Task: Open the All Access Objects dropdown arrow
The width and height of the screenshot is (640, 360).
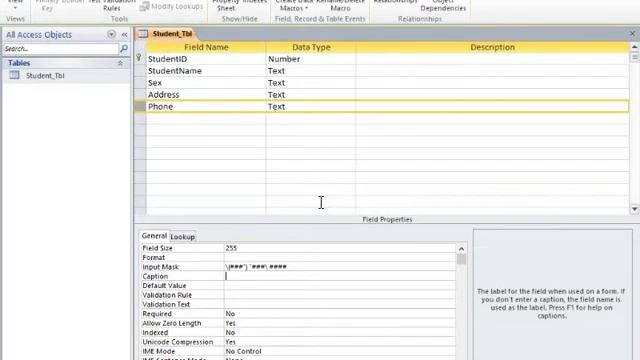Action: pos(111,35)
